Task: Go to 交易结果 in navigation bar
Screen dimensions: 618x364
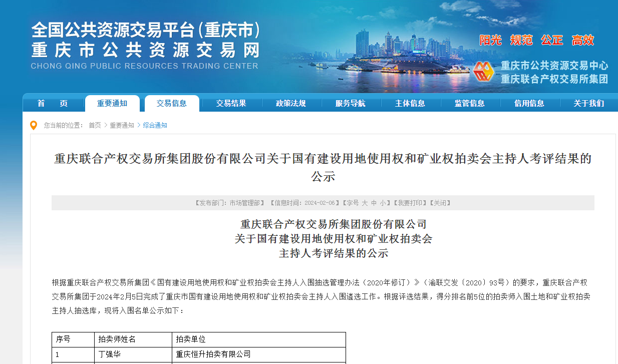Action: click(231, 104)
